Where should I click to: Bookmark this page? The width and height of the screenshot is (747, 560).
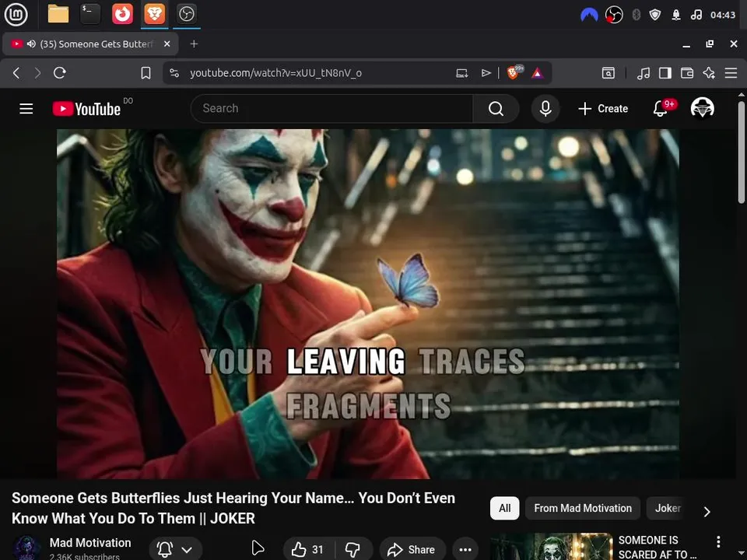click(x=146, y=73)
